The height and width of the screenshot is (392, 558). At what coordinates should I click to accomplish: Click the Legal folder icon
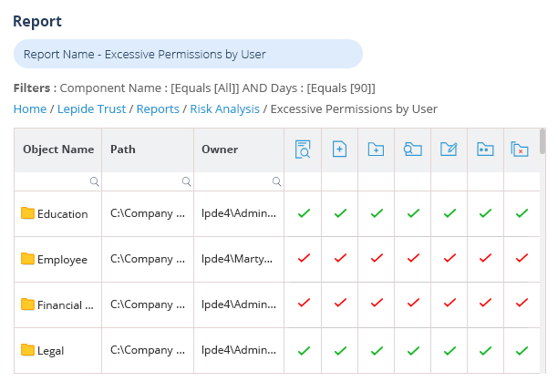click(x=27, y=350)
